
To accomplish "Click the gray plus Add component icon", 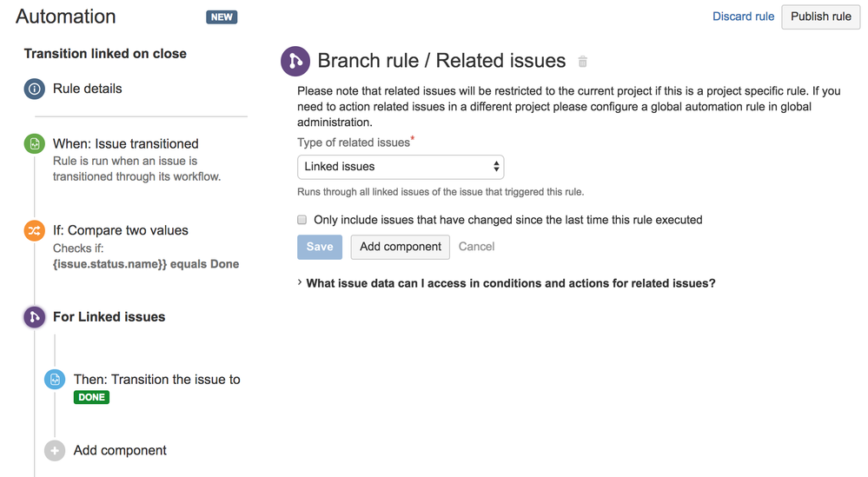I will (x=55, y=450).
